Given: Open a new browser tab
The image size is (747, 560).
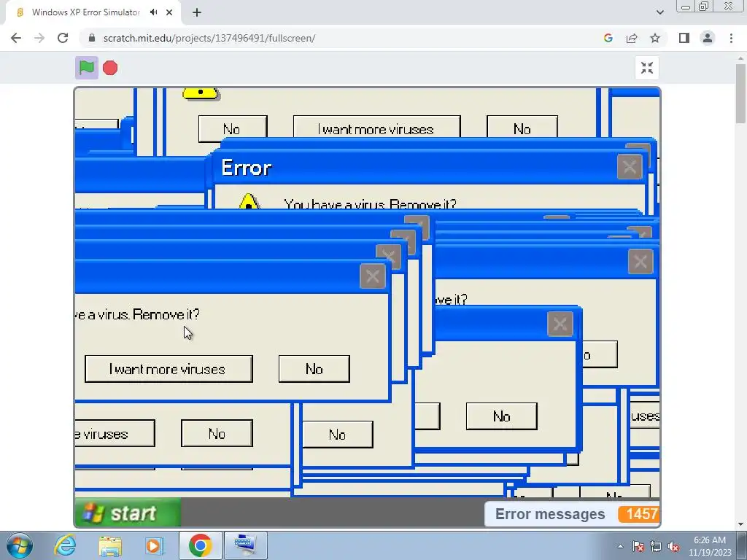Looking at the screenshot, I should click(x=197, y=12).
